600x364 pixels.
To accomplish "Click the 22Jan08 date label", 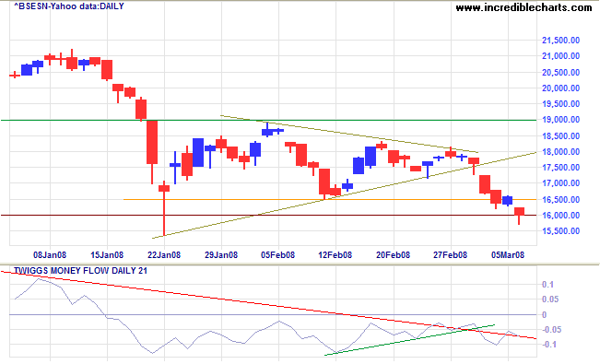I will 164,255.
